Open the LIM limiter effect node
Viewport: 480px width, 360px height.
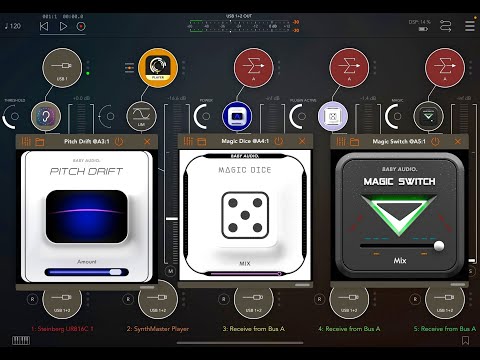(142, 116)
